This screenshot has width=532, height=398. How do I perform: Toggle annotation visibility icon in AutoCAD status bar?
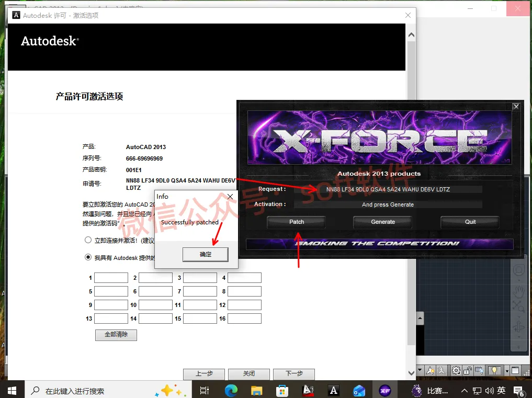tap(430, 370)
